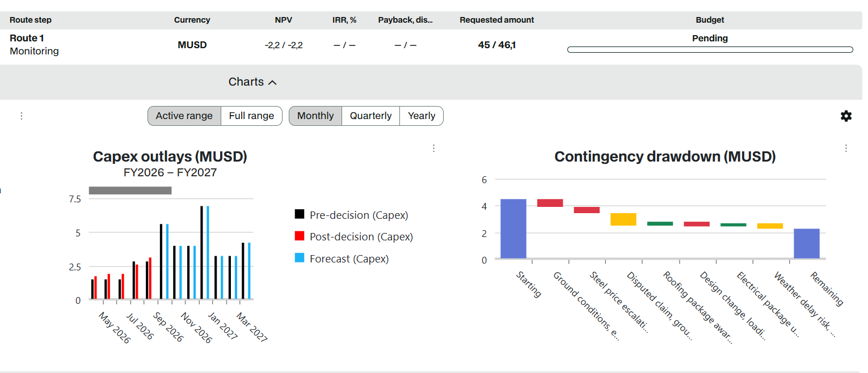Image resolution: width=868 pixels, height=373 pixels.
Task: Click the Pre-decision (Capex) black legend swatch
Action: point(300,215)
